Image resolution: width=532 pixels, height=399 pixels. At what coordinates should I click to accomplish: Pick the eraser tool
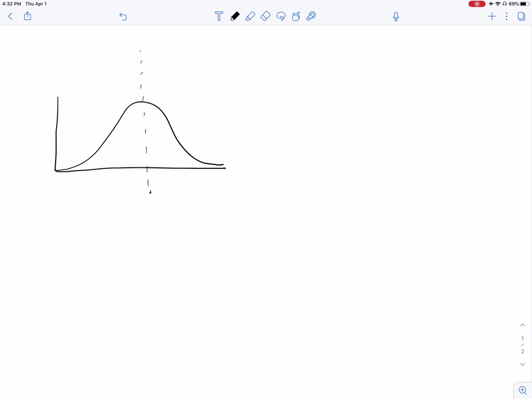(265, 16)
